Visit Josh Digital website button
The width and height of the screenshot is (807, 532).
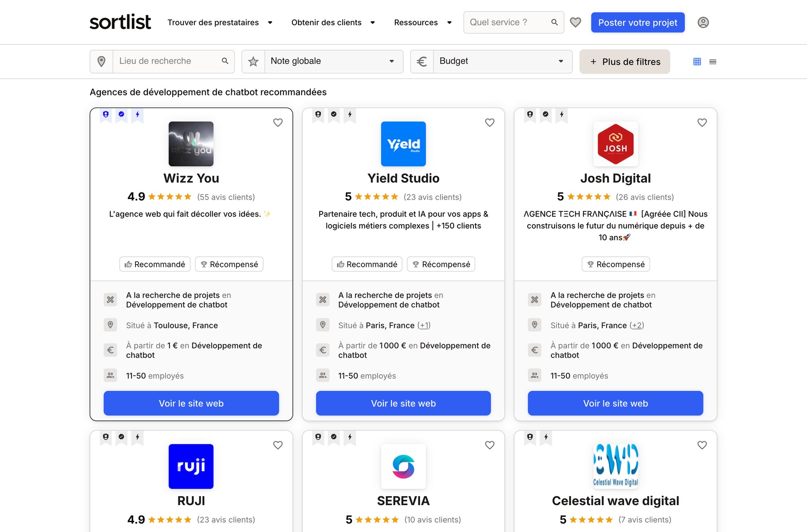click(x=616, y=403)
